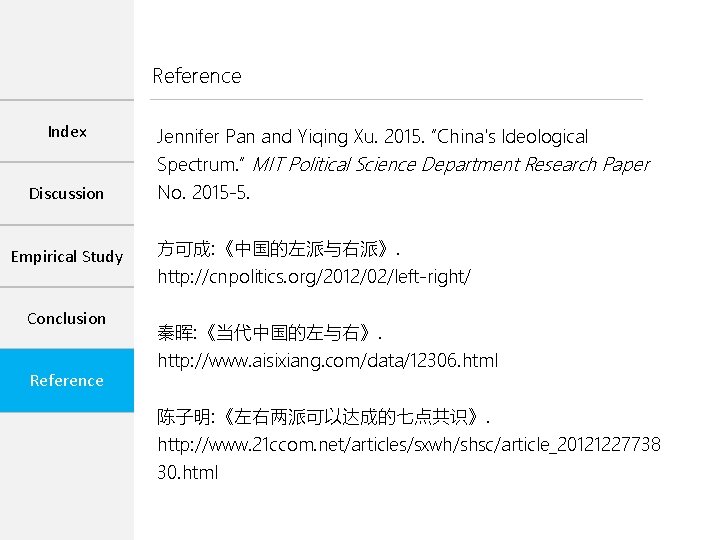Click the word "Spectrum." in the first citation
Image resolution: width=720 pixels, height=540 pixels.
coord(200,164)
